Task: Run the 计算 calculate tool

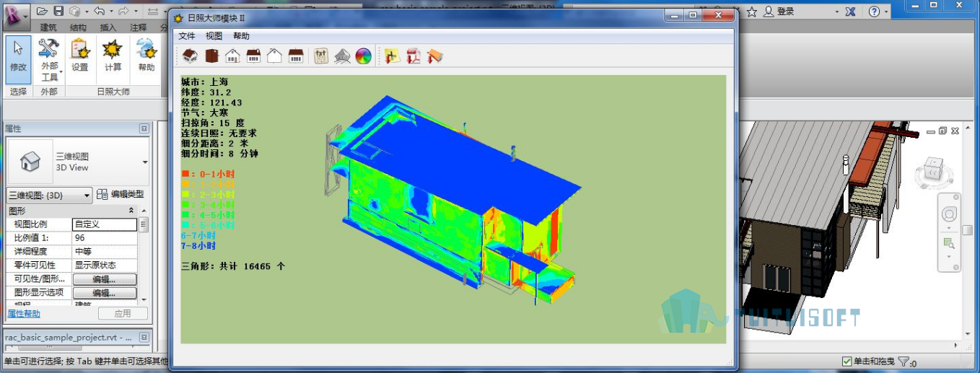Action: pyautogui.click(x=113, y=55)
